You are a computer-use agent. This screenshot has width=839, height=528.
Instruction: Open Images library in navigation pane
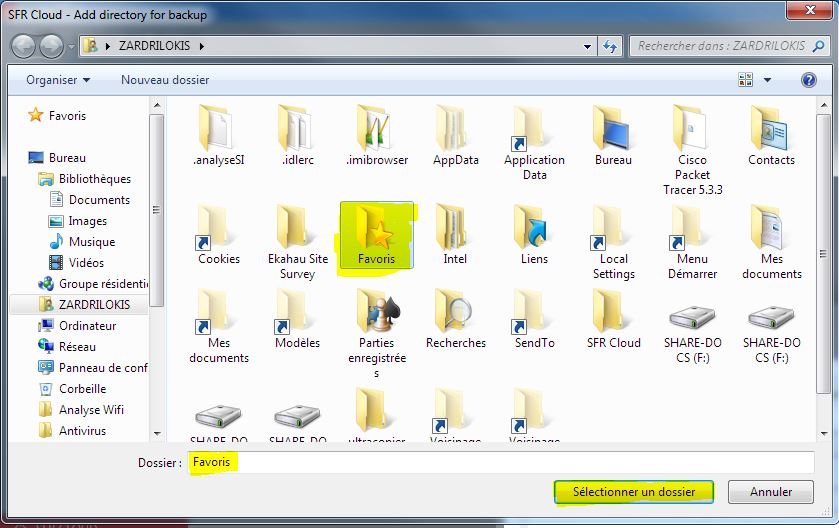point(78,220)
